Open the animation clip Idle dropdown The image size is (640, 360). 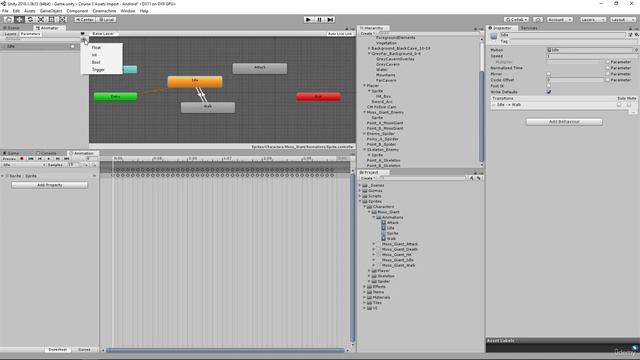23,164
